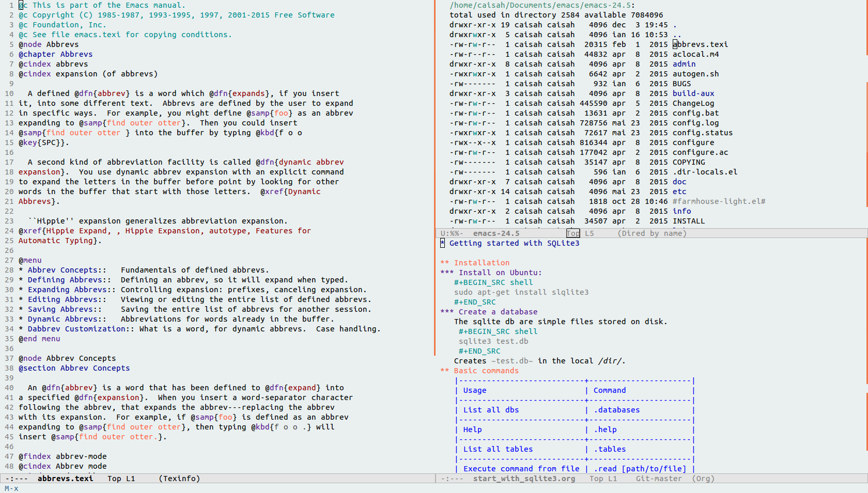
Task: Click the '.tables' table cell
Action: click(x=610, y=449)
